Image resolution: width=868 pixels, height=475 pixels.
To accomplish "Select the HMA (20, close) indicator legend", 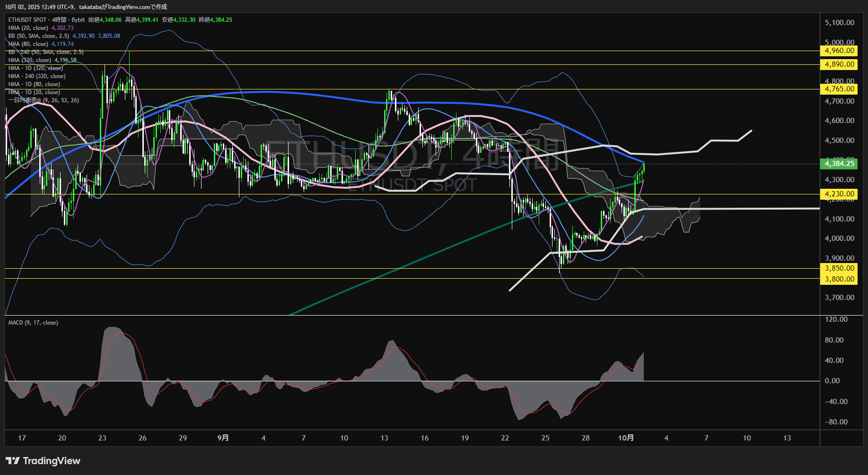I will click(x=28, y=28).
